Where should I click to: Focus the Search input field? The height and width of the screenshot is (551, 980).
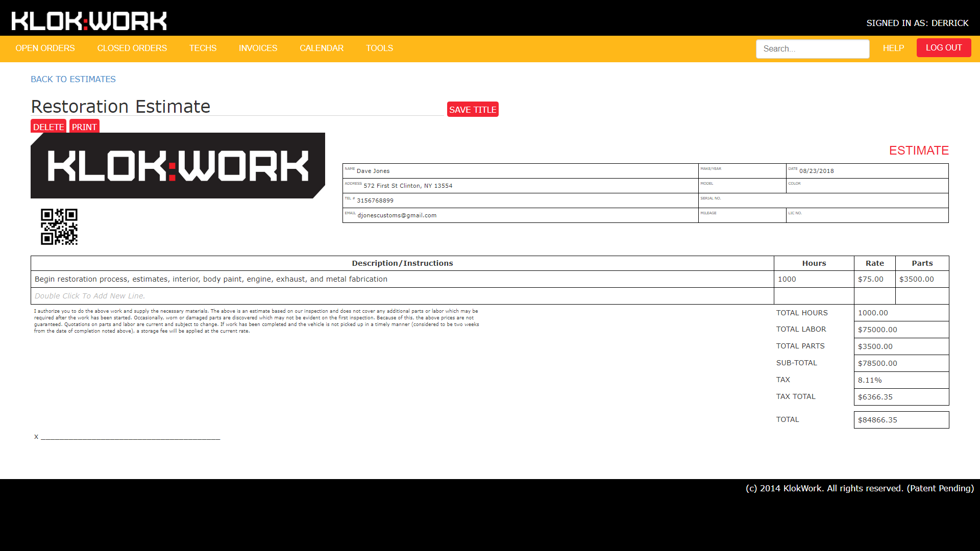pyautogui.click(x=813, y=49)
